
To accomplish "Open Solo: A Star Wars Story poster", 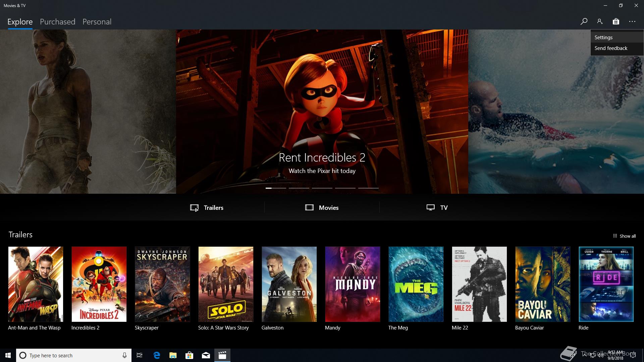I will coord(226,284).
